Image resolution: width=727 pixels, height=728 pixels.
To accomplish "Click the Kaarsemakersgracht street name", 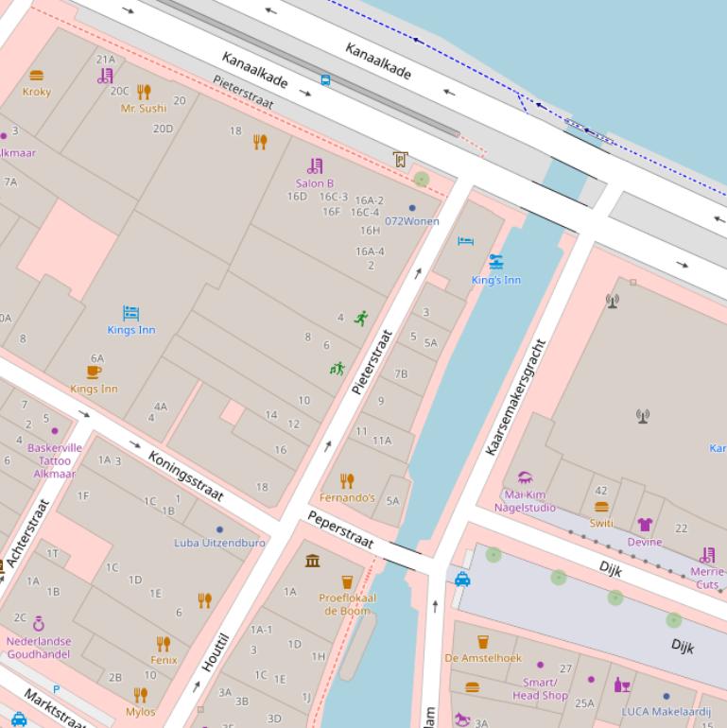I will click(516, 397).
